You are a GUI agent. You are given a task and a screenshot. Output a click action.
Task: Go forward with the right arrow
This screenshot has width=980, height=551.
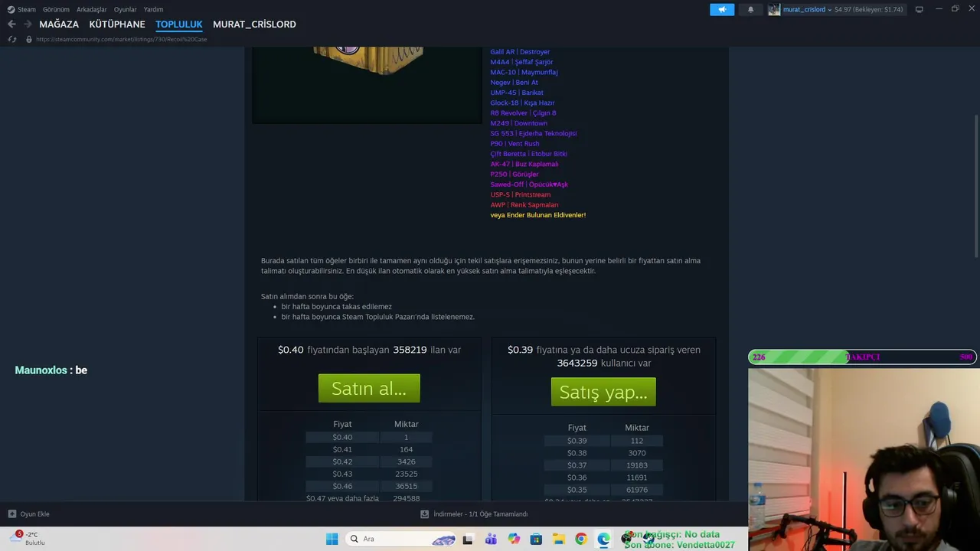point(28,24)
